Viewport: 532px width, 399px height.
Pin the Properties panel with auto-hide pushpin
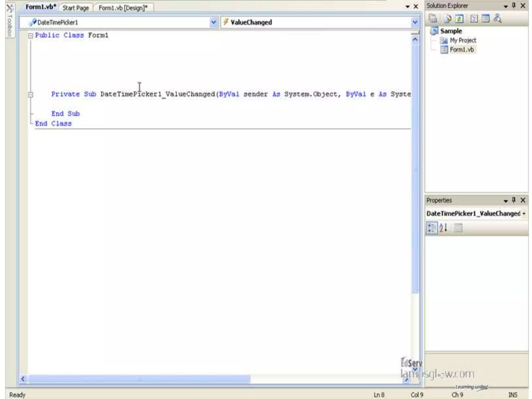(514, 200)
